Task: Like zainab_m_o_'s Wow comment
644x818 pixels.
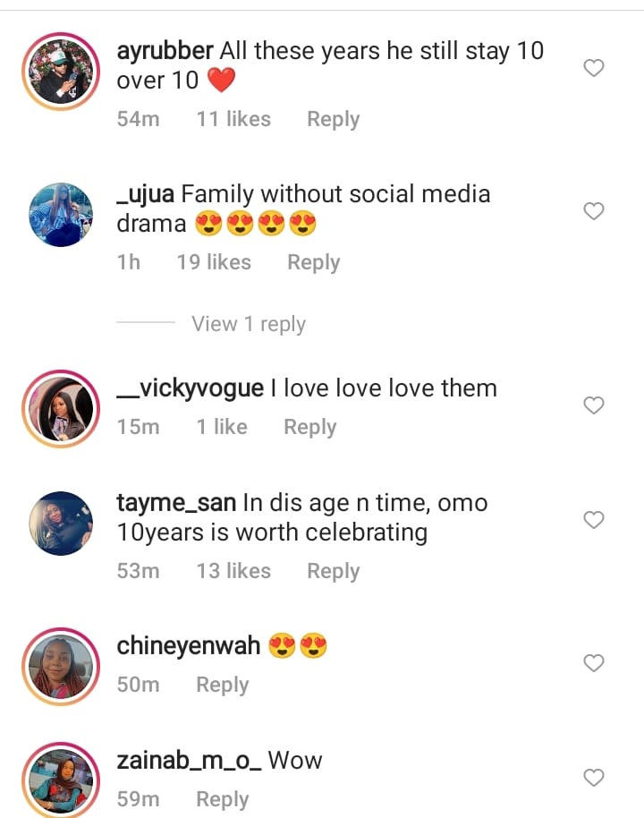Action: 594,778
